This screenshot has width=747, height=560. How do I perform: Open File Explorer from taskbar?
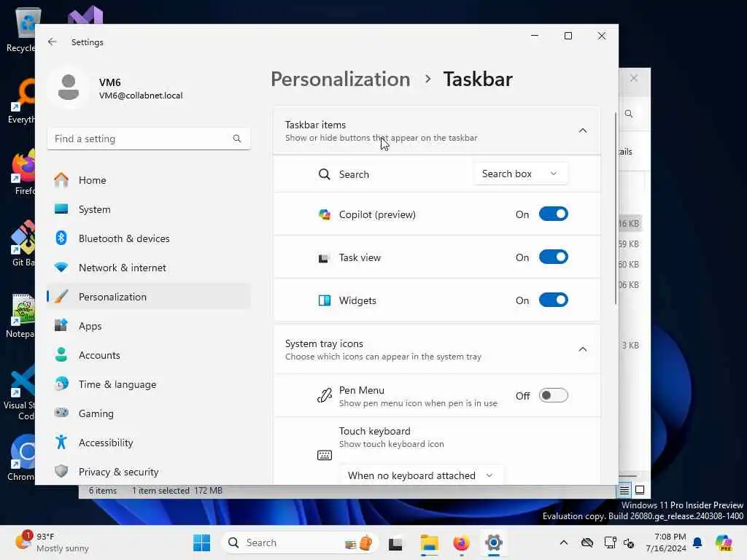(x=429, y=542)
